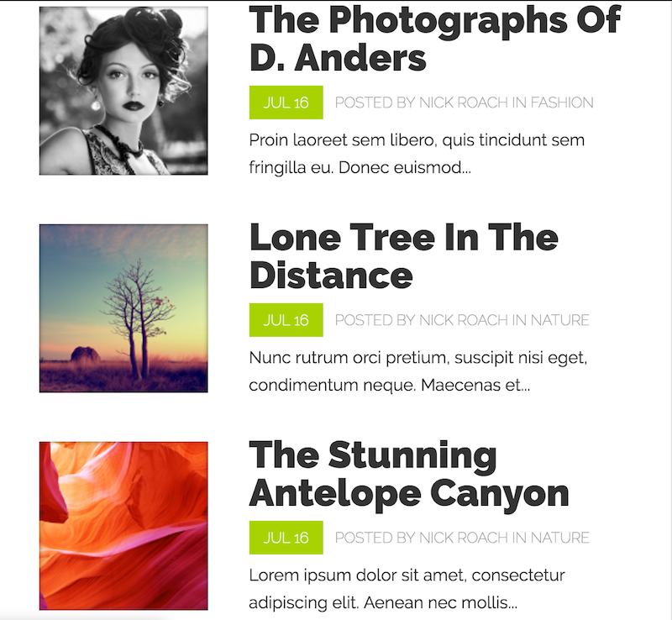Click 'POSTED BY' text in the D. Anders post
This screenshot has height=620, width=672.
click(x=375, y=102)
